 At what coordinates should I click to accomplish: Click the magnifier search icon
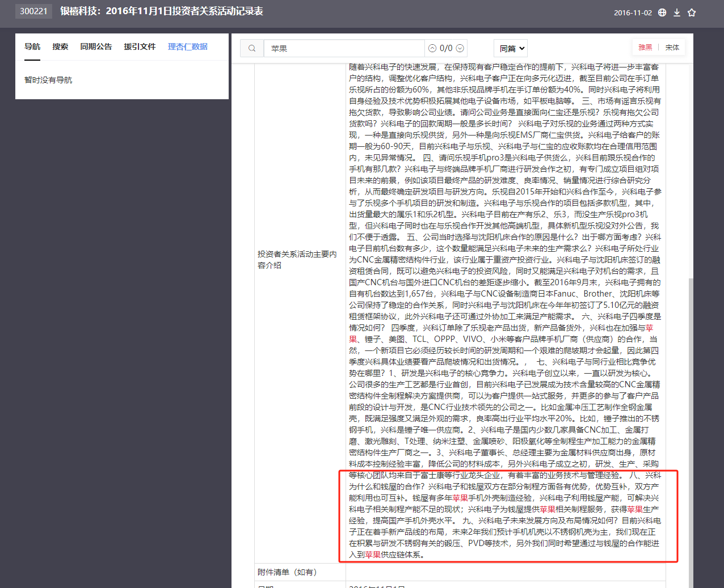[x=252, y=49]
